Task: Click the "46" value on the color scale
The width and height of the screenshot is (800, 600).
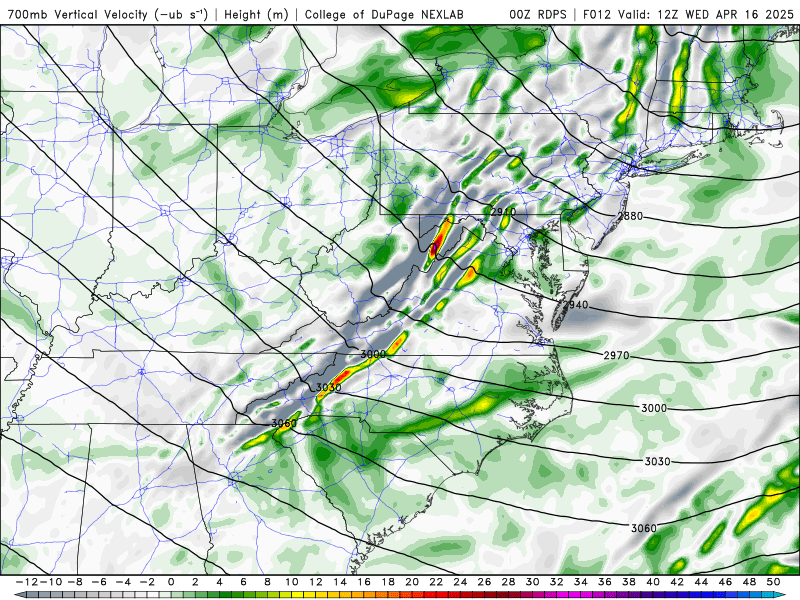Action: point(726,582)
